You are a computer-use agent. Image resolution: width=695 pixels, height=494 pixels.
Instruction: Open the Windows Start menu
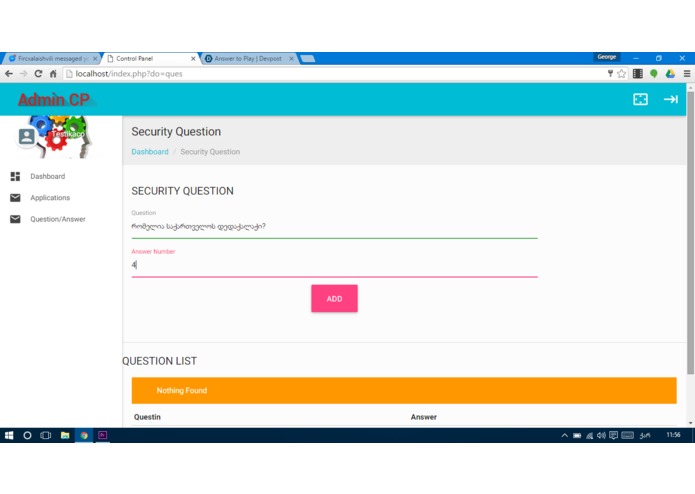click(9, 436)
